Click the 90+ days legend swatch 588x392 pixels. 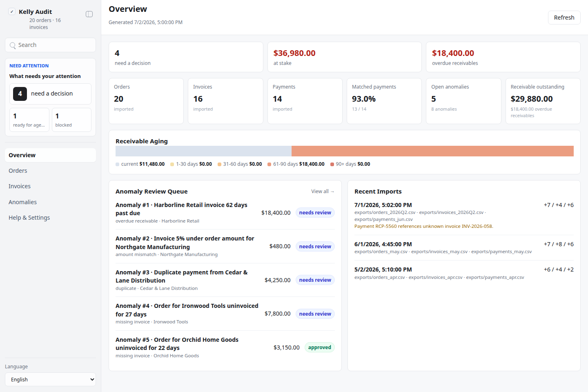click(x=332, y=164)
